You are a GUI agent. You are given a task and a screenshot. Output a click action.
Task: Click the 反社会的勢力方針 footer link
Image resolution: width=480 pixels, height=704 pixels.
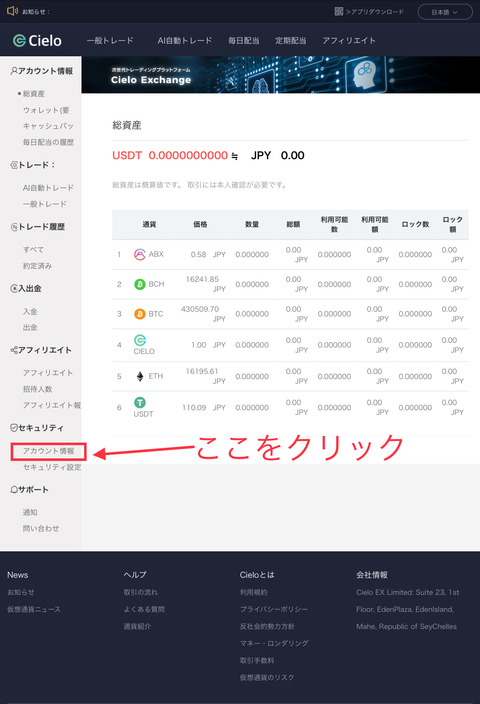tap(267, 626)
